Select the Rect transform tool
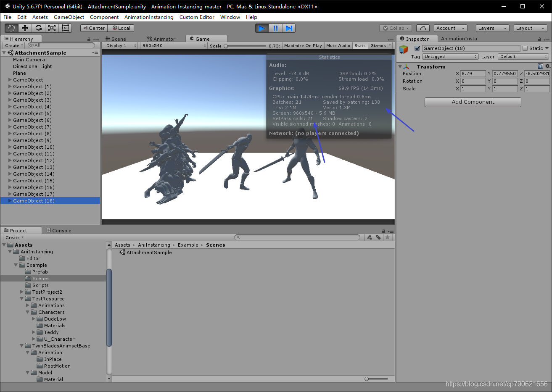The height and width of the screenshot is (392, 552). (x=65, y=28)
